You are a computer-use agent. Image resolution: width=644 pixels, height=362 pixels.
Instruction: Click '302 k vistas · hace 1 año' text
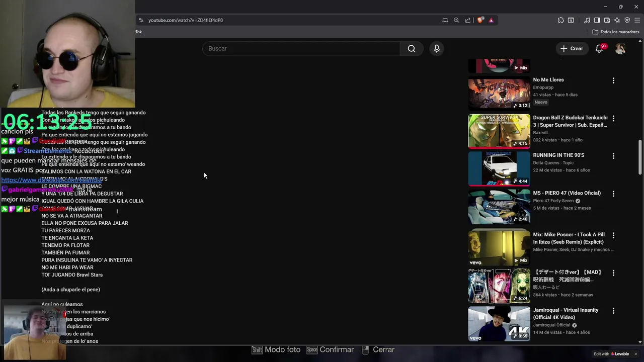click(x=557, y=140)
